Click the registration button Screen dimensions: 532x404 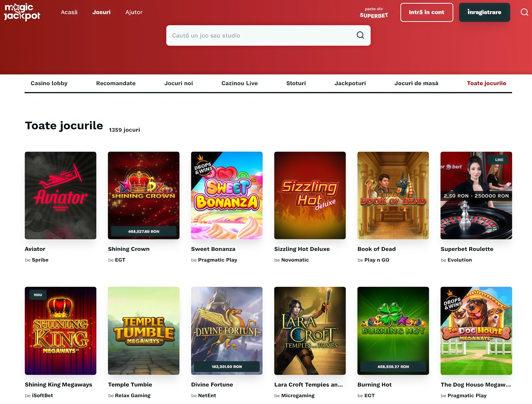pyautogui.click(x=484, y=12)
